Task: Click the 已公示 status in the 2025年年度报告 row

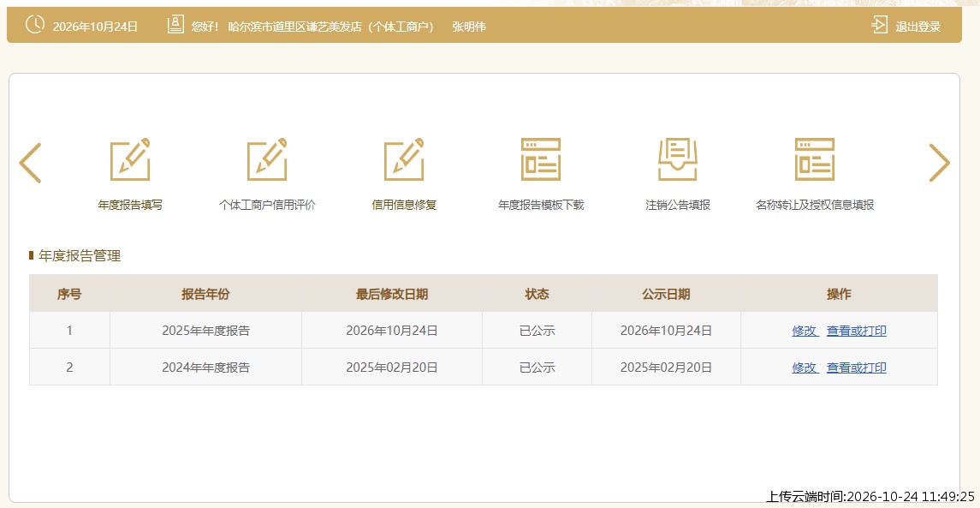Action: 537,331
